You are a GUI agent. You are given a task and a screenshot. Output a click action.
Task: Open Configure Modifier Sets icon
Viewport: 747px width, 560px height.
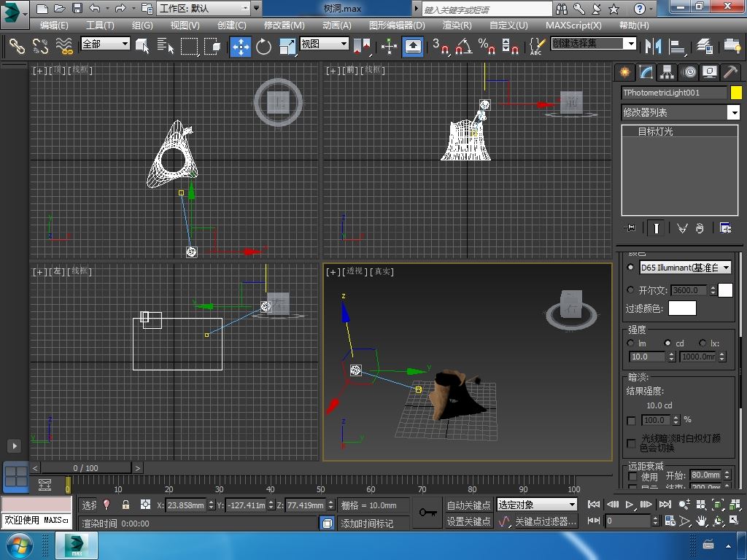[726, 228]
